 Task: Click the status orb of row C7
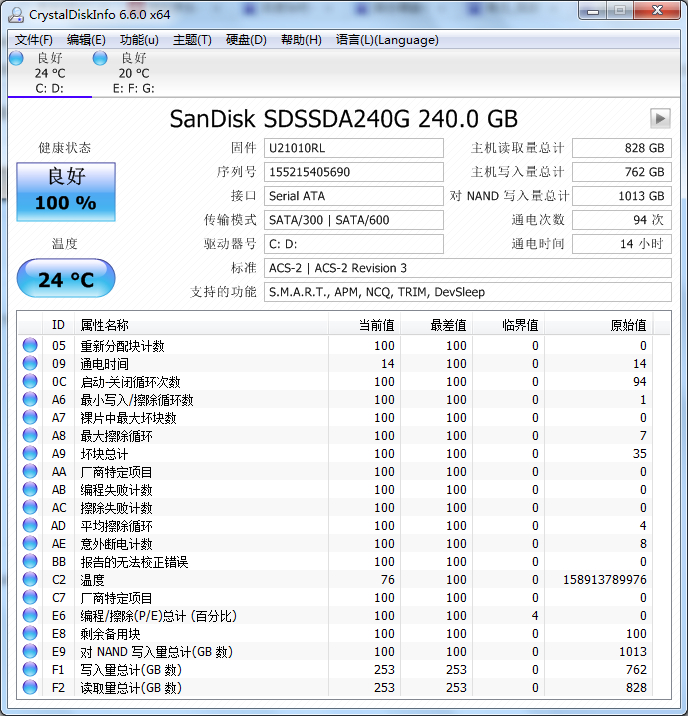(30, 597)
